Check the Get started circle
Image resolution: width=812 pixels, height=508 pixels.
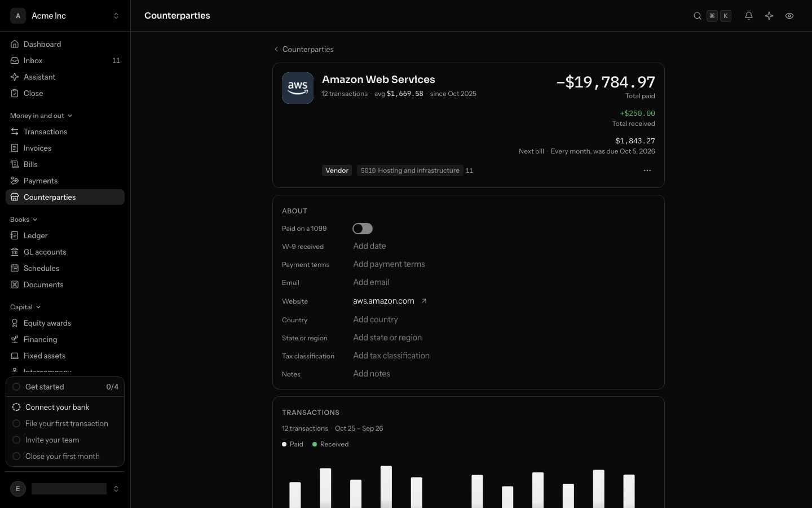pyautogui.click(x=16, y=387)
